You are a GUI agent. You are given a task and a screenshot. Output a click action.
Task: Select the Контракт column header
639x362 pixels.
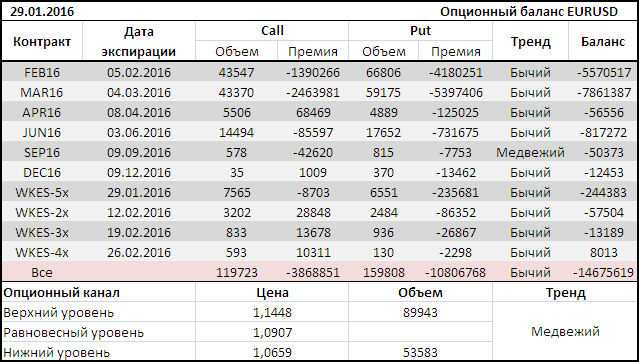coord(42,41)
